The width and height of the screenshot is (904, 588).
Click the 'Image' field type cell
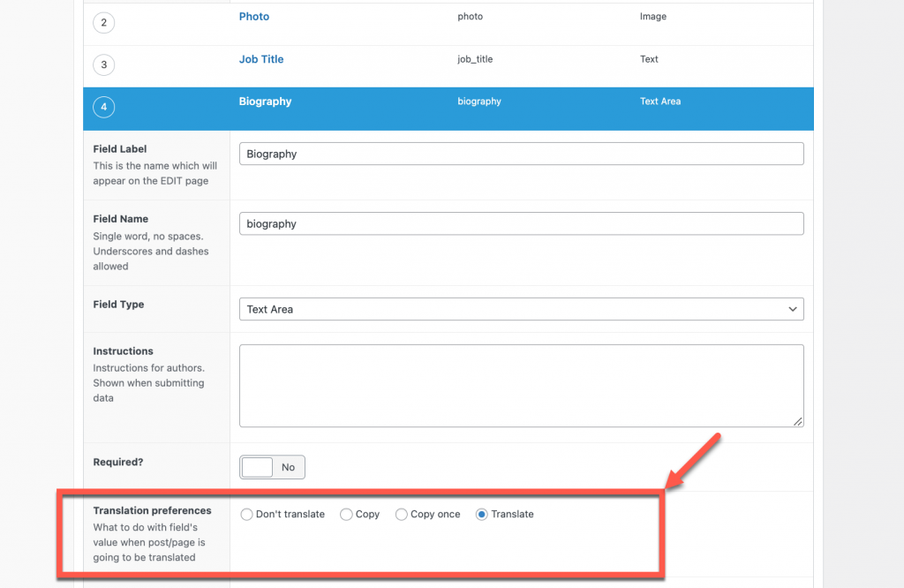(x=653, y=17)
